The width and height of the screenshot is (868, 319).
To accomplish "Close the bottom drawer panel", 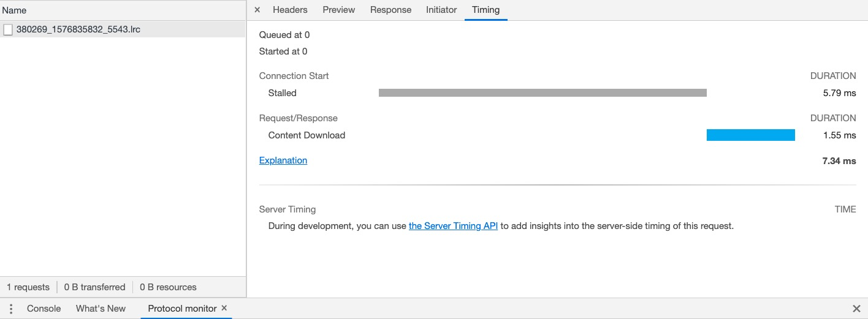I will (x=856, y=309).
